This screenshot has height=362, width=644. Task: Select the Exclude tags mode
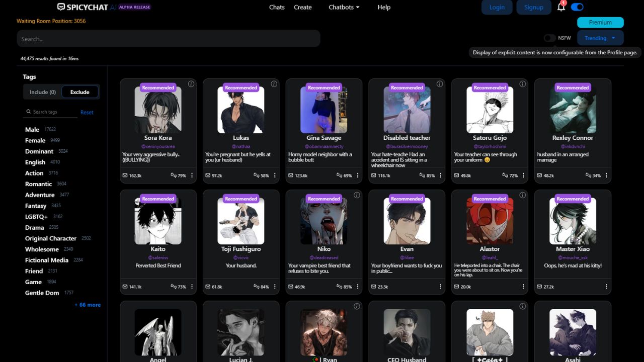click(x=80, y=92)
